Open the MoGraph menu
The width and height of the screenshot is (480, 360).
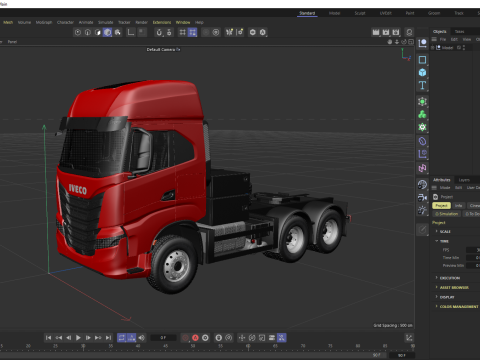click(44, 22)
